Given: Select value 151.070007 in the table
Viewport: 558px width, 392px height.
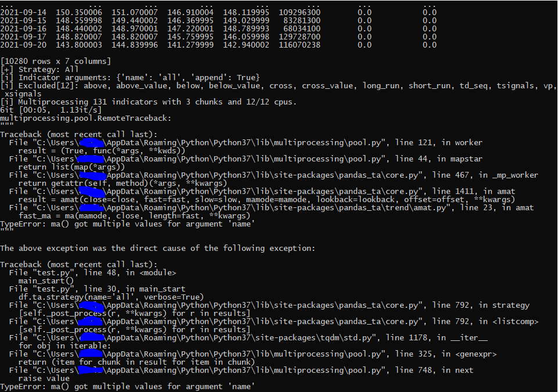Looking at the screenshot, I should tap(135, 12).
